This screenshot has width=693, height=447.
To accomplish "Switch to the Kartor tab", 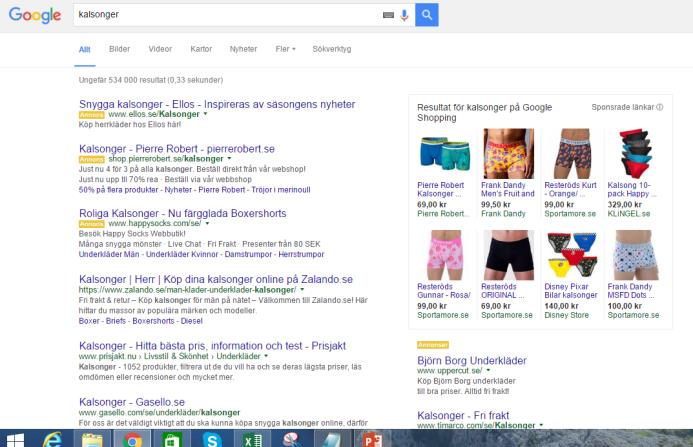I will [x=201, y=49].
